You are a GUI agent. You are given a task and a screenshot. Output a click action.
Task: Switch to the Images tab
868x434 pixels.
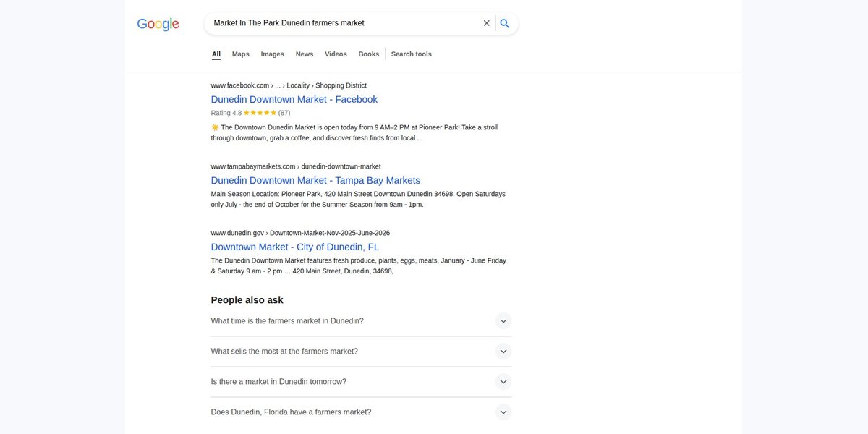[x=273, y=54]
